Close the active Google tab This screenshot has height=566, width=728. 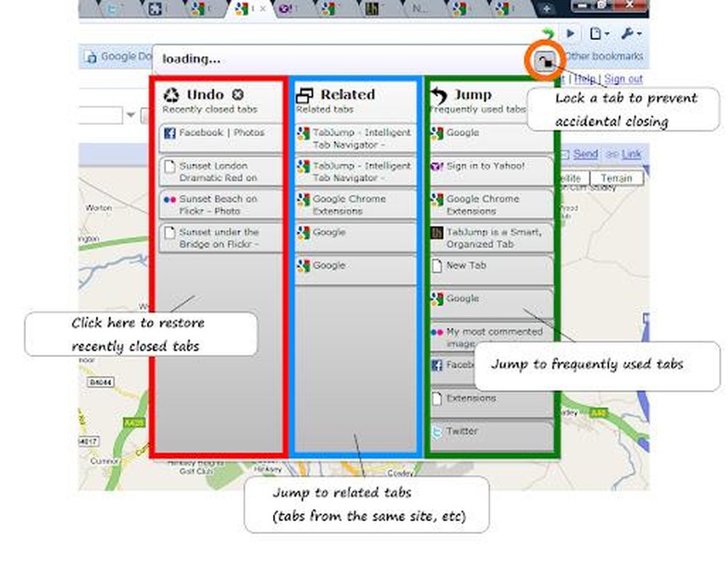coord(263,9)
